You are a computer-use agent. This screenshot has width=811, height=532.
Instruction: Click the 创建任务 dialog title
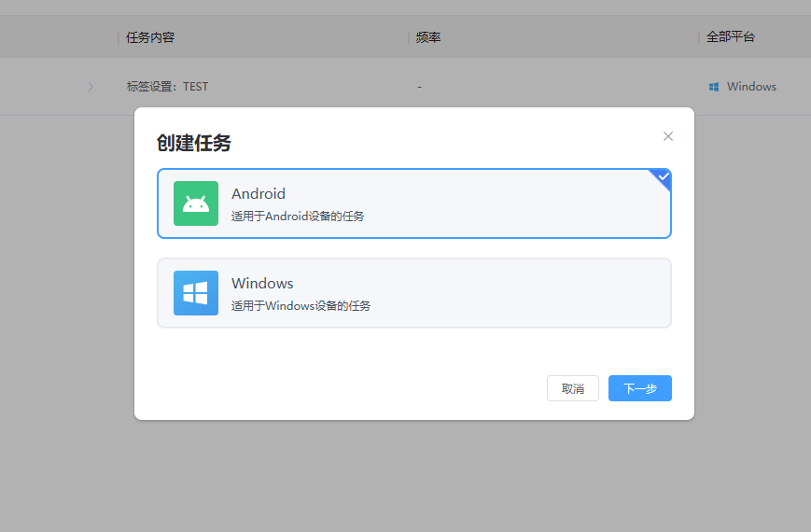pos(194,143)
